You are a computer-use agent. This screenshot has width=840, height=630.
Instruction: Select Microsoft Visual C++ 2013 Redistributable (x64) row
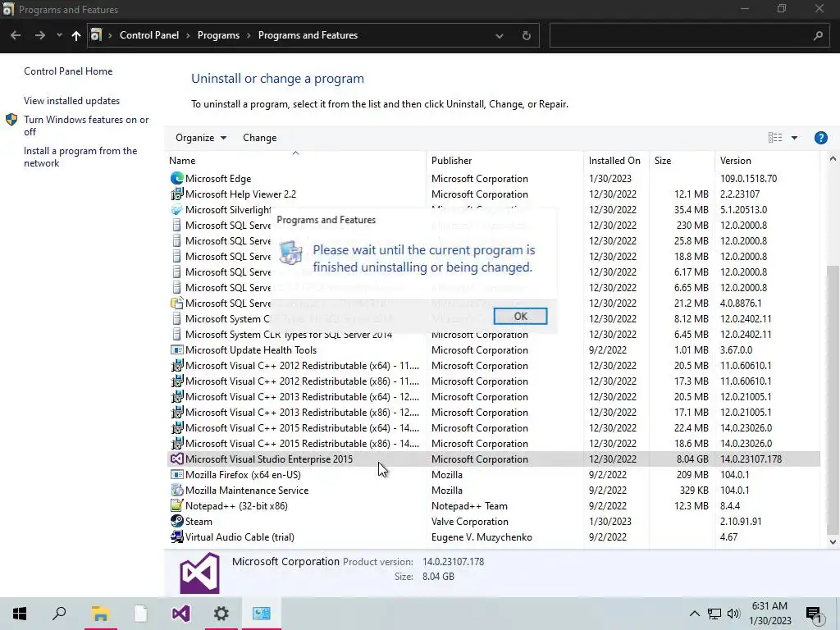(493, 397)
